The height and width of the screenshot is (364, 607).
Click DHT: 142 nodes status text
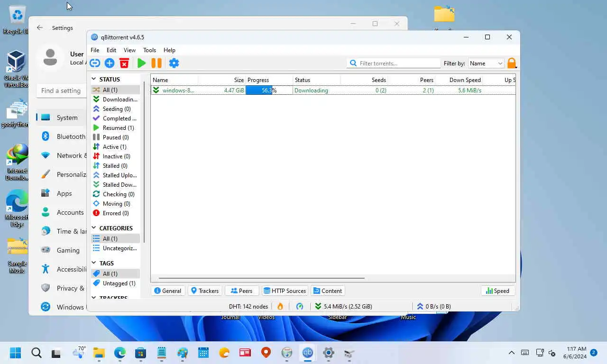click(x=248, y=306)
